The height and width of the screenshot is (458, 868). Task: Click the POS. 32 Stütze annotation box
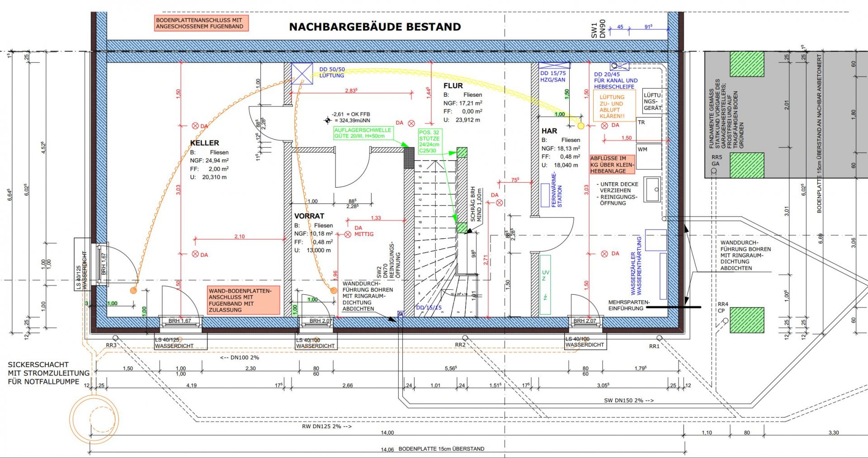pos(429,142)
